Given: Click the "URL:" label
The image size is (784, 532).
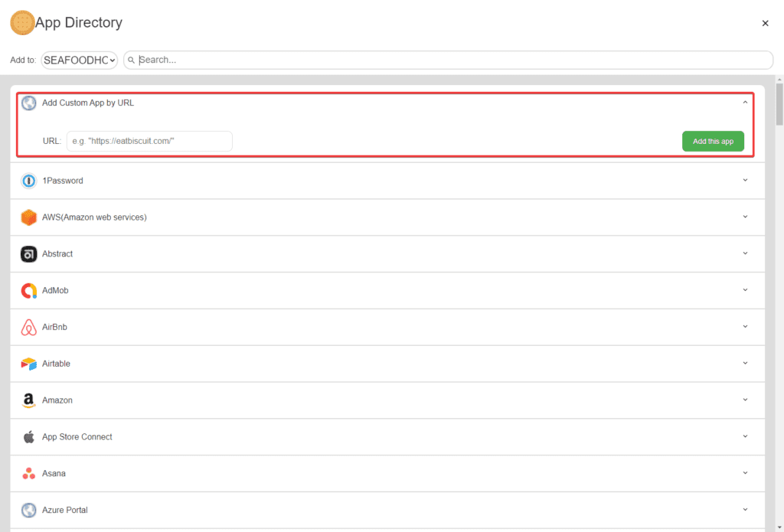Looking at the screenshot, I should click(x=52, y=141).
